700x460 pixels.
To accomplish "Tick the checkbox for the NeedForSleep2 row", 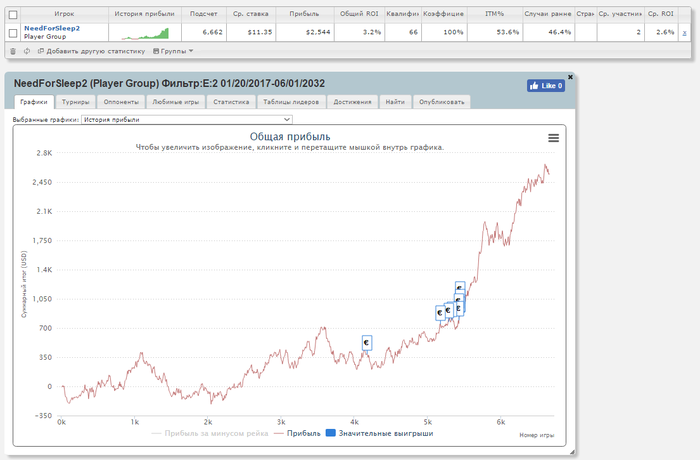I will (x=13, y=33).
